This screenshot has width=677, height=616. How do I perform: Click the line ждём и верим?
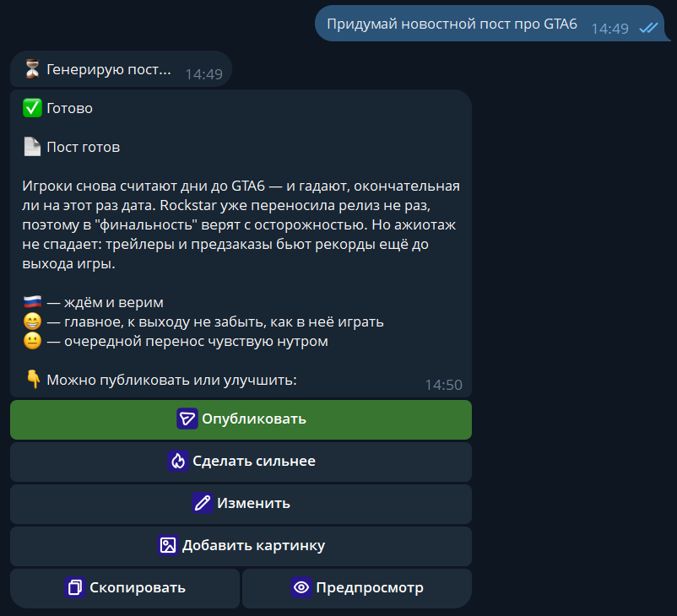pyautogui.click(x=106, y=302)
